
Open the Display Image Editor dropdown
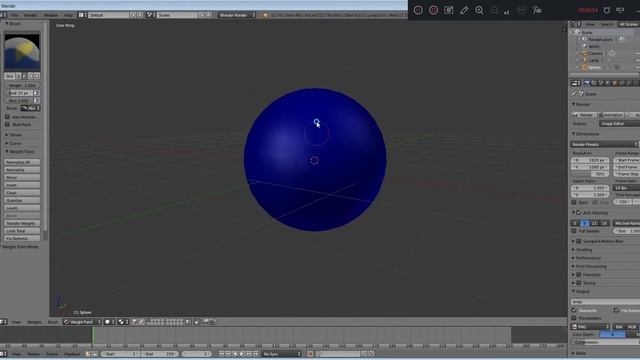(620, 123)
